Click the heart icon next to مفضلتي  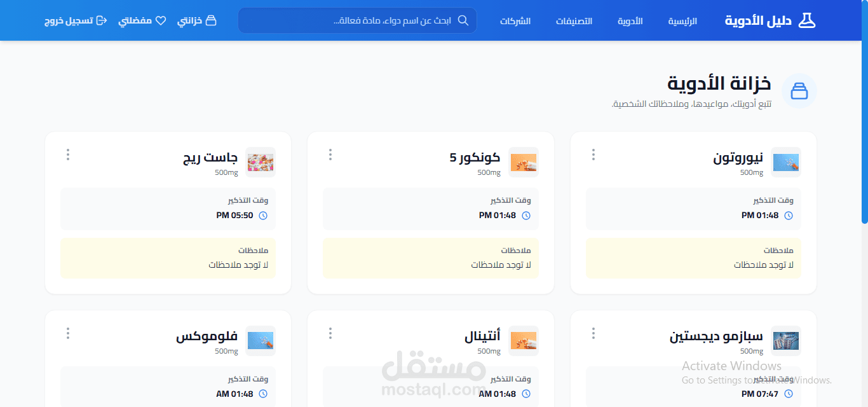coord(161,20)
